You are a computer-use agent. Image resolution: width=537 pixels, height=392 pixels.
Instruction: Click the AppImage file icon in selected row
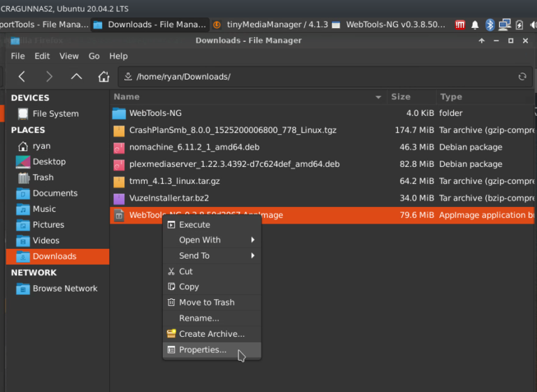pos(119,215)
